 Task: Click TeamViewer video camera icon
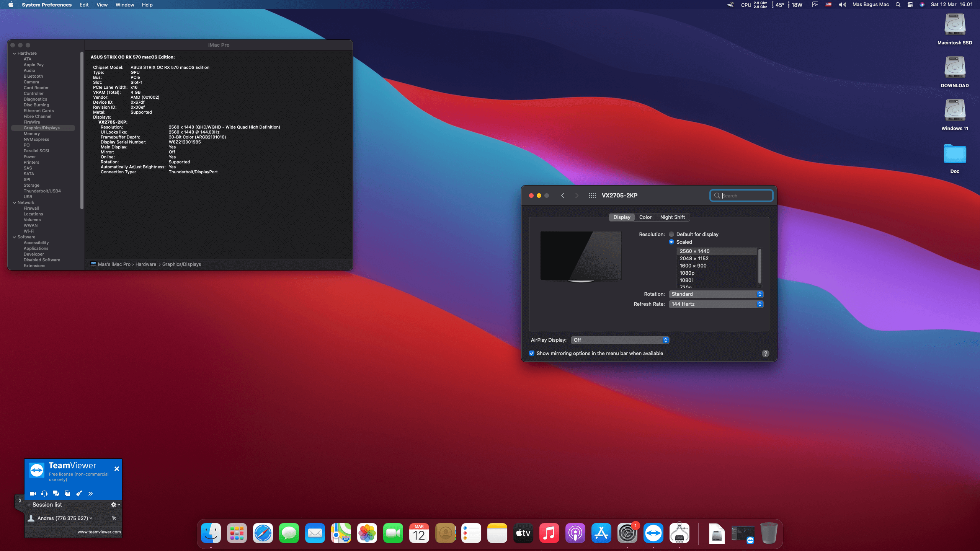33,494
